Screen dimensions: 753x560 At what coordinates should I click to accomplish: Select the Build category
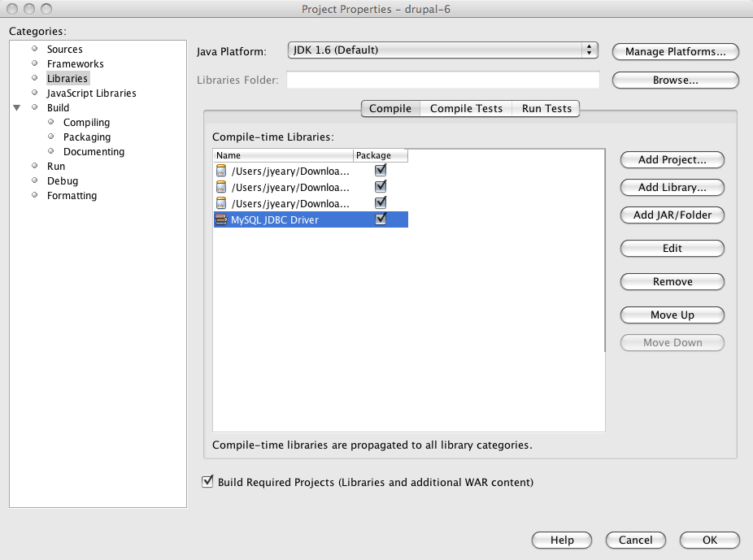[x=58, y=108]
